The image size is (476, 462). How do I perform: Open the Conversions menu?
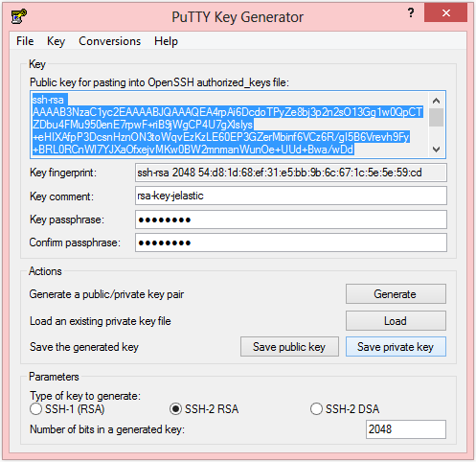[109, 41]
